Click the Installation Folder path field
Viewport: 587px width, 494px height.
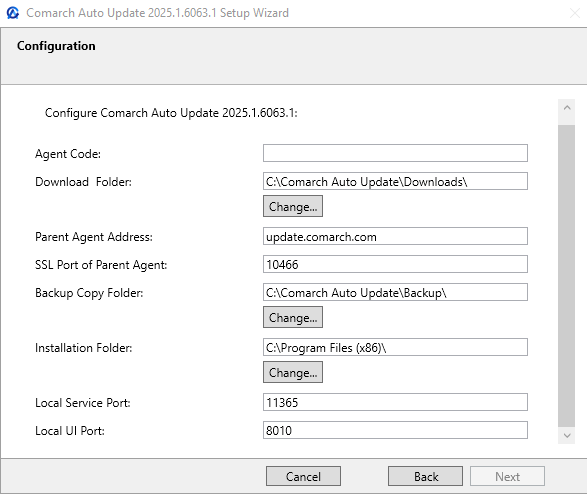tap(395, 347)
